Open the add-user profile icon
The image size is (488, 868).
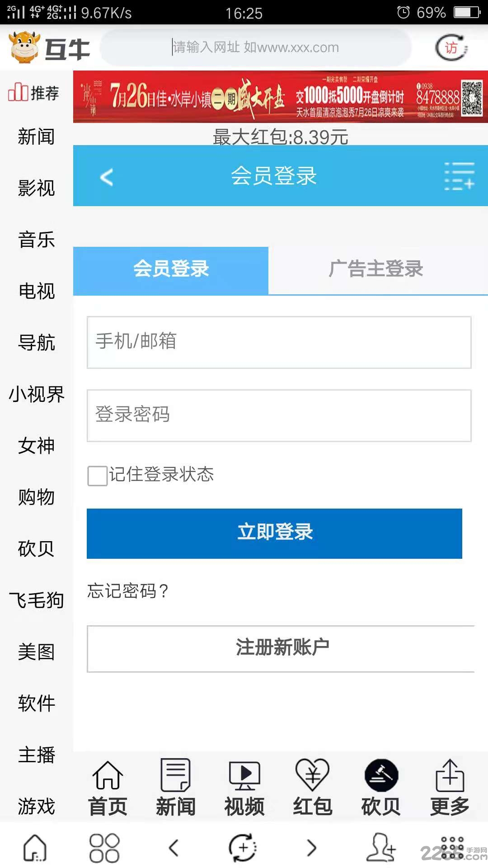(380, 848)
